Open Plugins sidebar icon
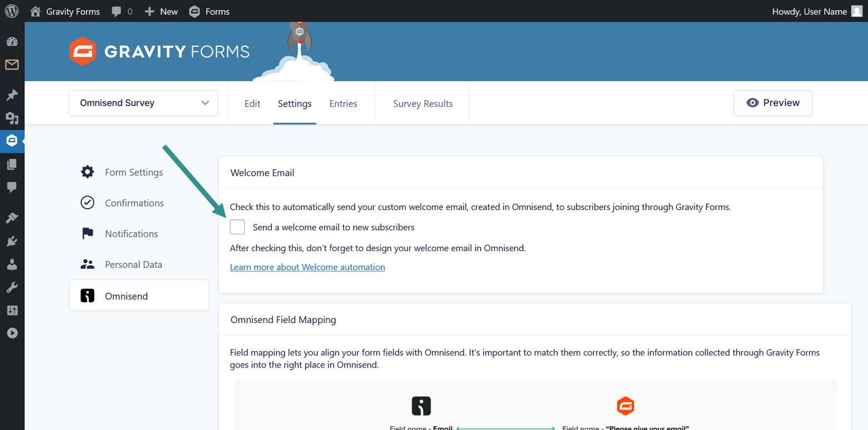 pos(12,241)
